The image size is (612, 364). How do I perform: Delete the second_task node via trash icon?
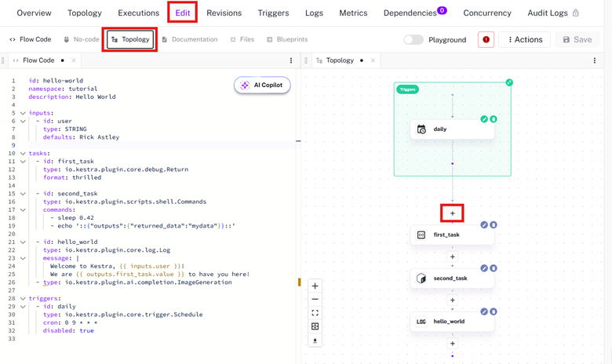[x=494, y=268]
